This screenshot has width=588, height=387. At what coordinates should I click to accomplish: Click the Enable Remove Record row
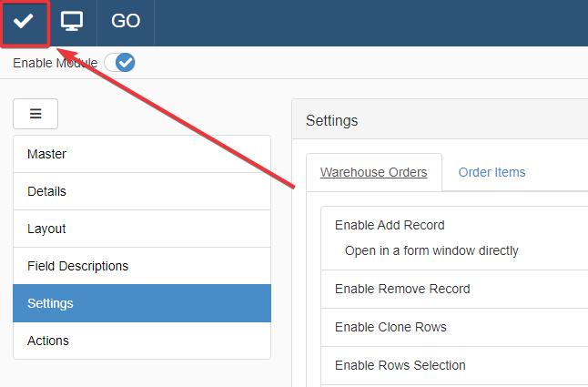click(x=402, y=289)
